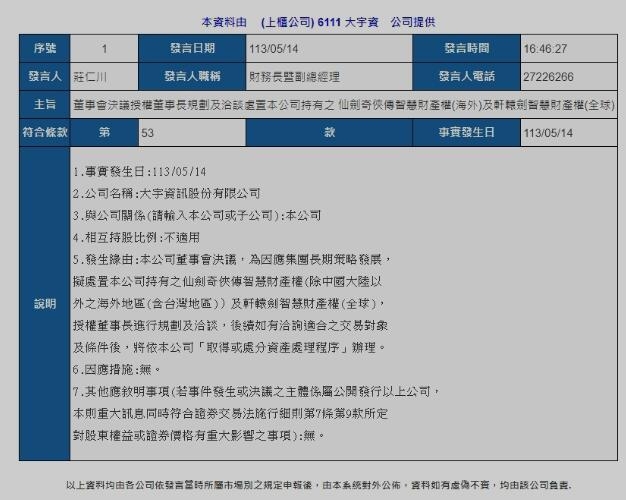Select the 說明 side header cell
Viewport: 626px width, 500px height.
point(45,304)
